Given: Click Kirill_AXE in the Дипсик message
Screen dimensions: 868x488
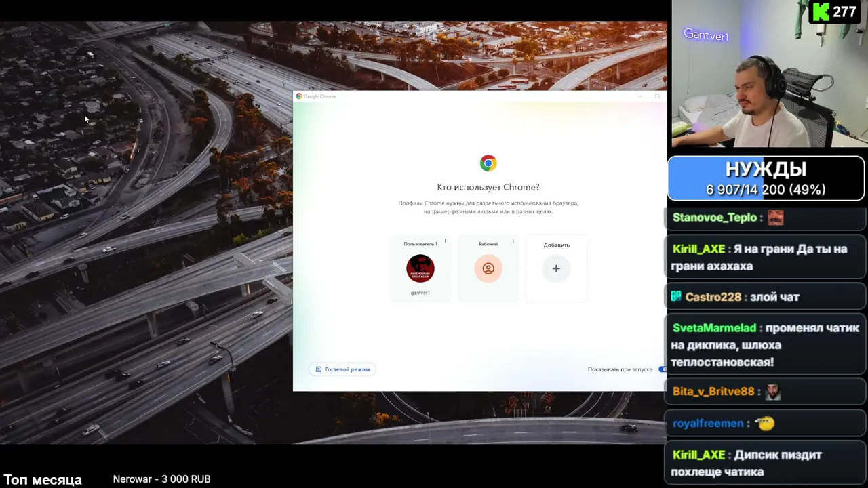Looking at the screenshot, I should (x=699, y=455).
